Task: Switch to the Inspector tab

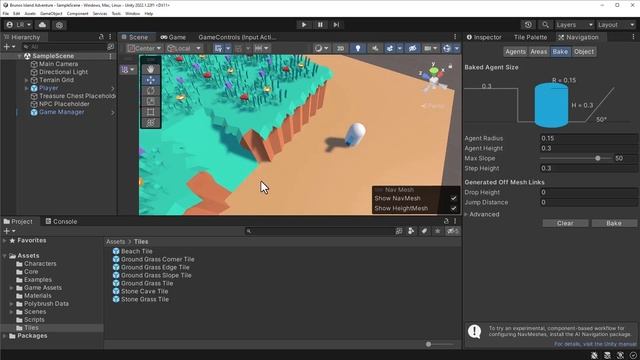Action: (484, 37)
